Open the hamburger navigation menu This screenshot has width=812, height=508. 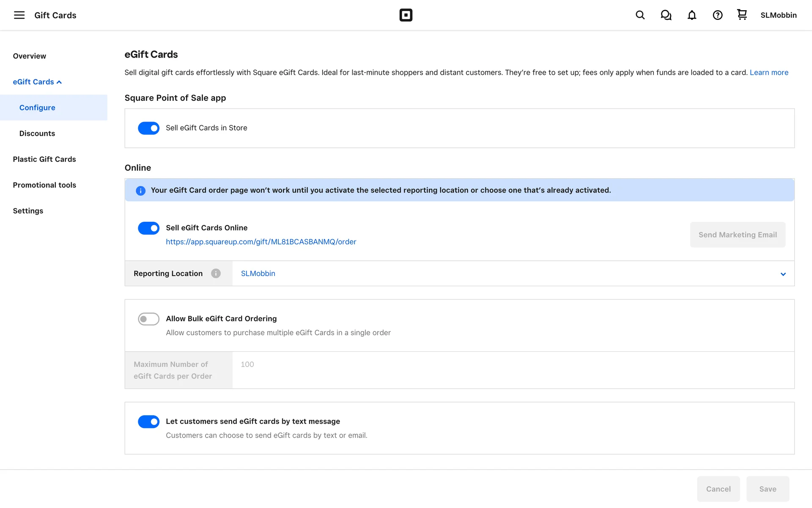pos(19,15)
